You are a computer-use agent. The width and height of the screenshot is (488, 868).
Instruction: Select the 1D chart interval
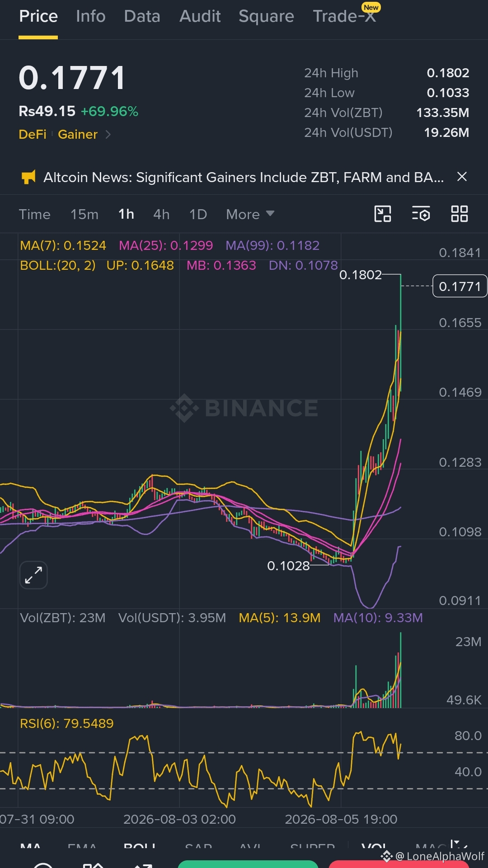(x=198, y=214)
